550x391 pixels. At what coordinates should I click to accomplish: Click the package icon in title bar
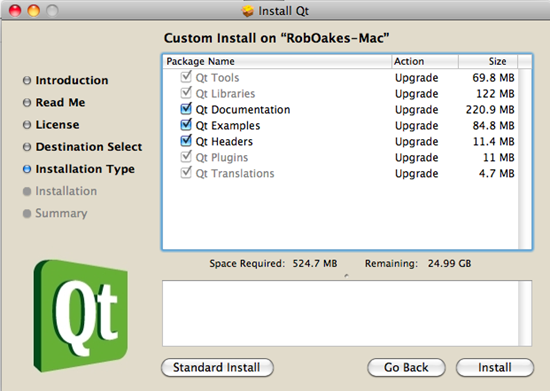(248, 11)
